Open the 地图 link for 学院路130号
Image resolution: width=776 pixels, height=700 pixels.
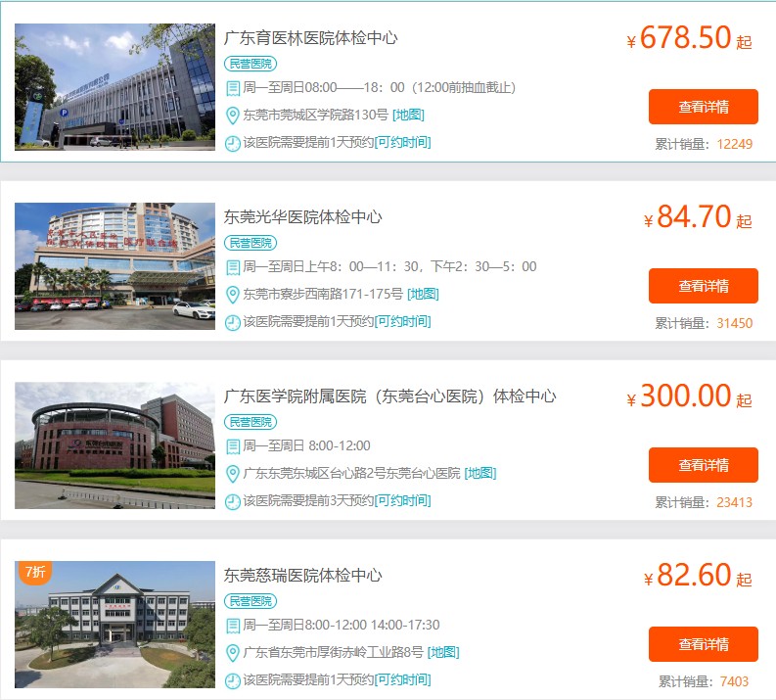408,115
